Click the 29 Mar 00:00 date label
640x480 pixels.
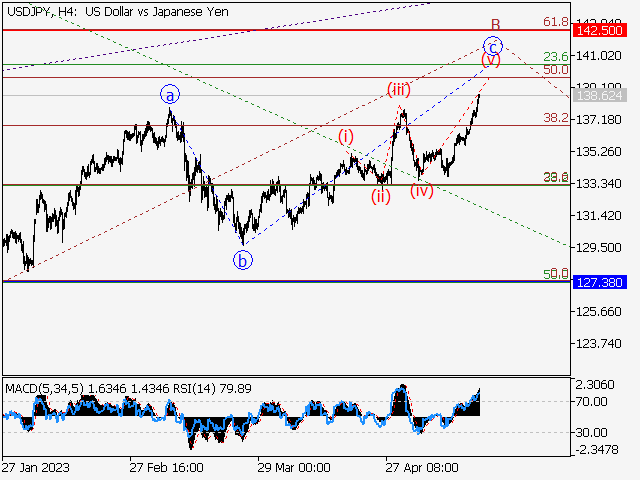pyautogui.click(x=294, y=467)
